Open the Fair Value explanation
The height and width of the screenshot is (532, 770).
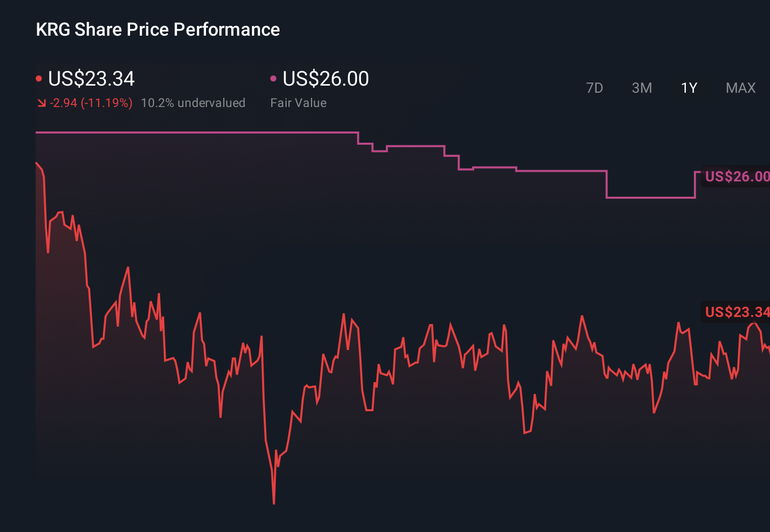[299, 102]
